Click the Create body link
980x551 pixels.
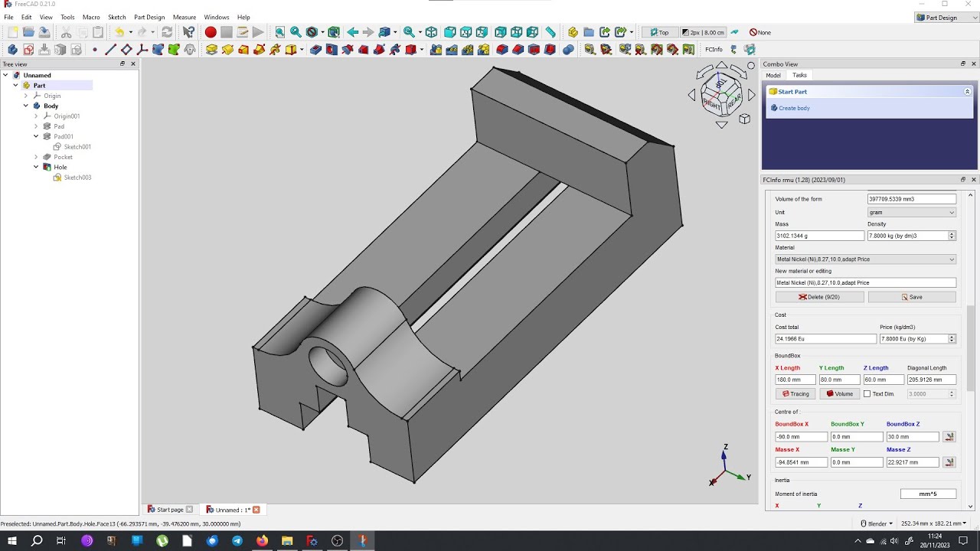(x=794, y=108)
